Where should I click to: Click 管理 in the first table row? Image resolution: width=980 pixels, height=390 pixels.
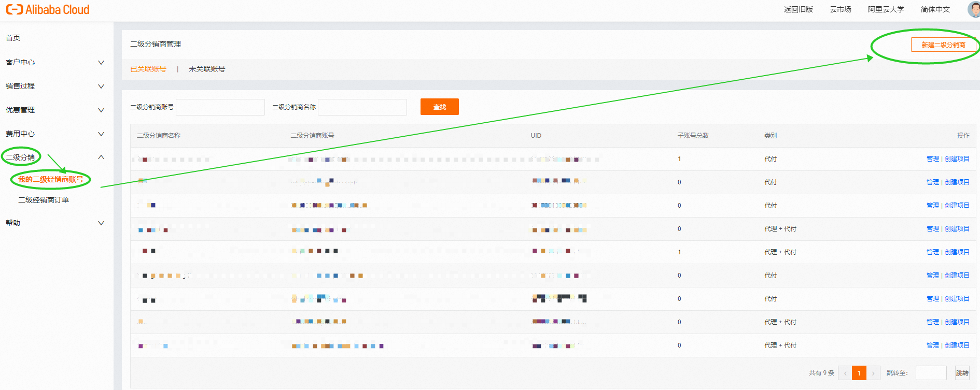click(x=933, y=159)
